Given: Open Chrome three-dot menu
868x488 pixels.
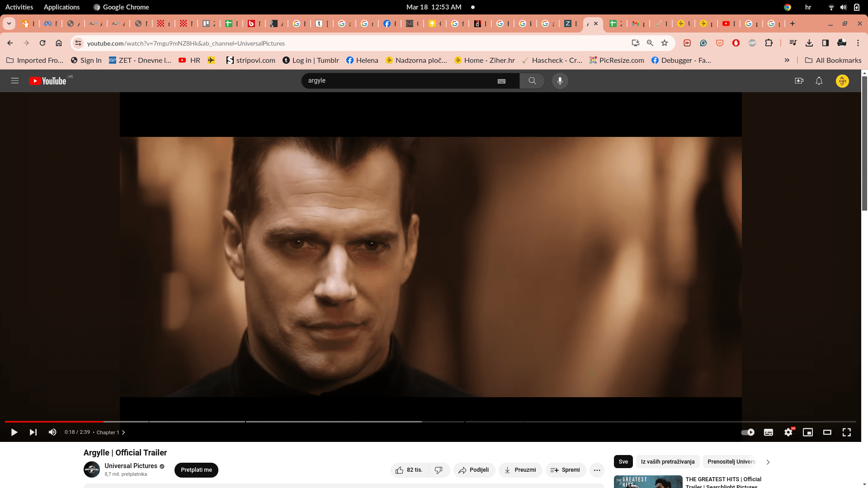Looking at the screenshot, I should [858, 43].
